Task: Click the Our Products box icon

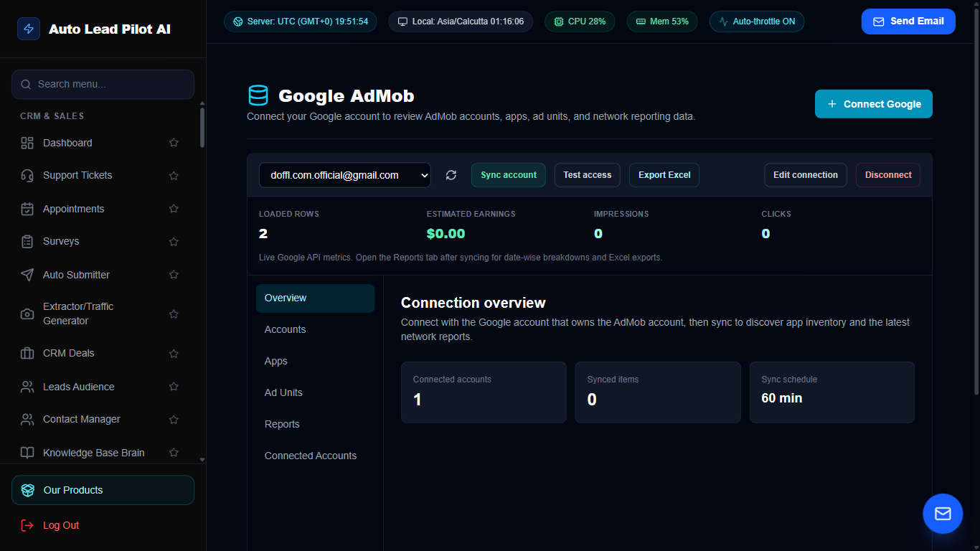Action: (x=28, y=490)
